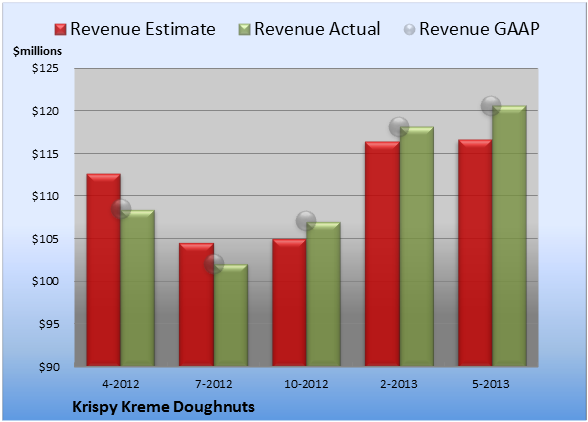Select the red estimate bar for 4-2012

click(104, 270)
